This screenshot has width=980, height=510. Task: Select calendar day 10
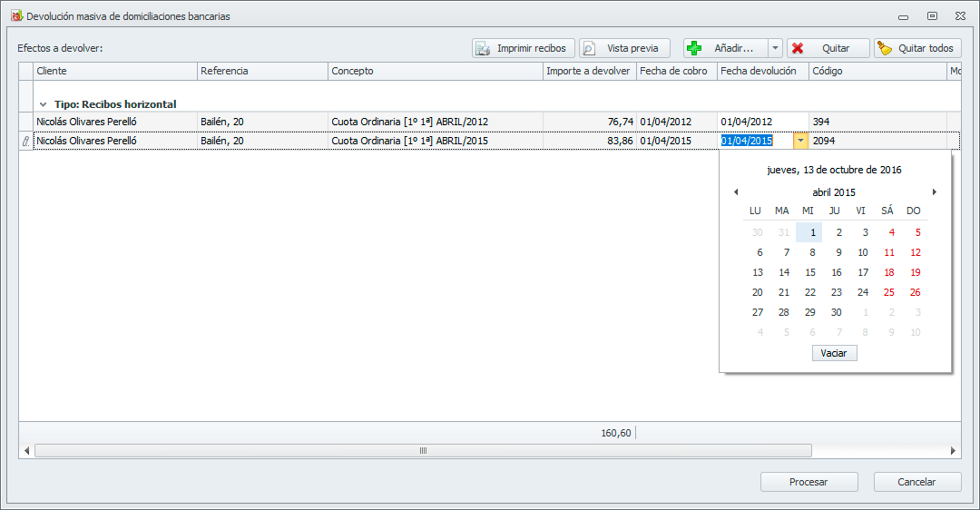click(x=863, y=252)
